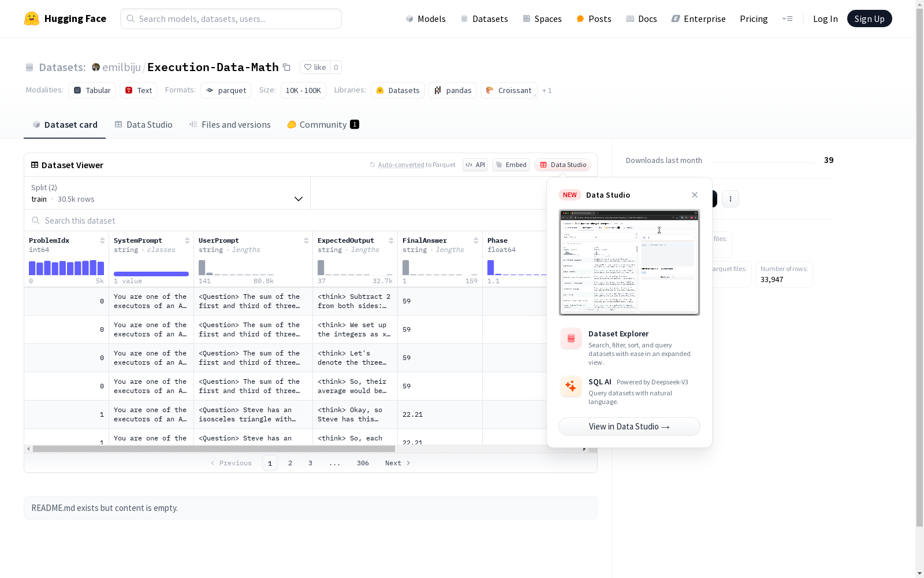The image size is (924, 578).
Task: Open the Datasets page
Action: tap(484, 18)
